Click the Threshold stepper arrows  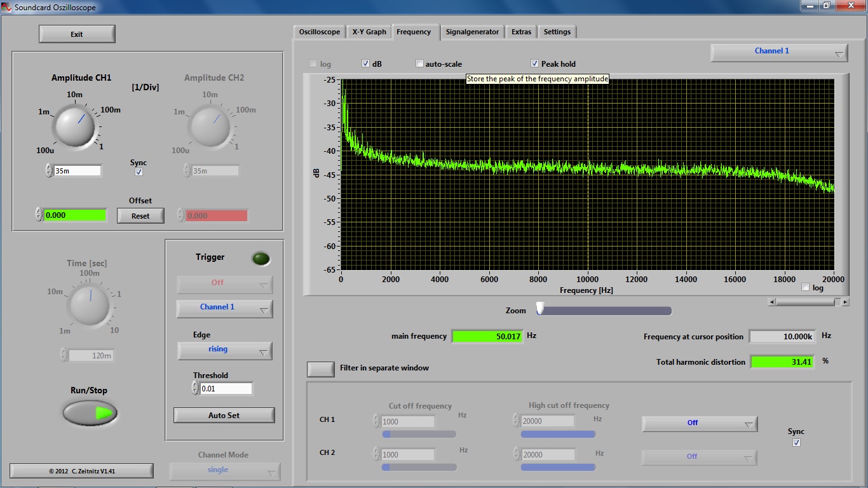click(x=196, y=388)
